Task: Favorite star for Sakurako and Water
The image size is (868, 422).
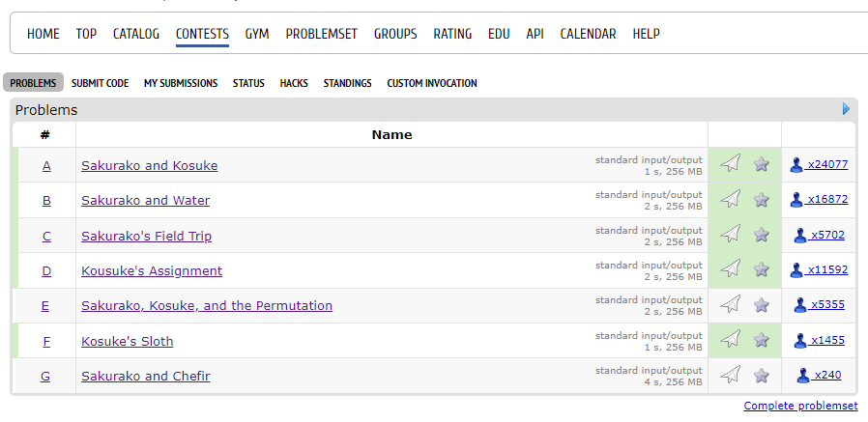Action: [762, 199]
